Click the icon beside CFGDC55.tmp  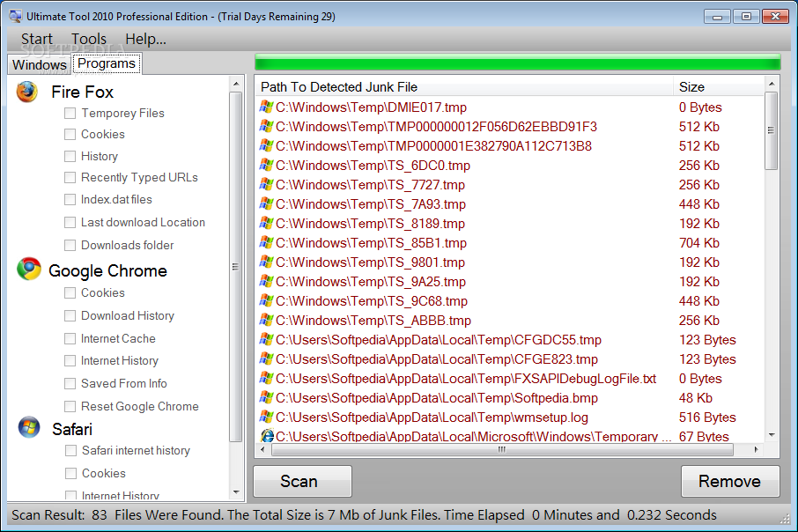pos(267,339)
